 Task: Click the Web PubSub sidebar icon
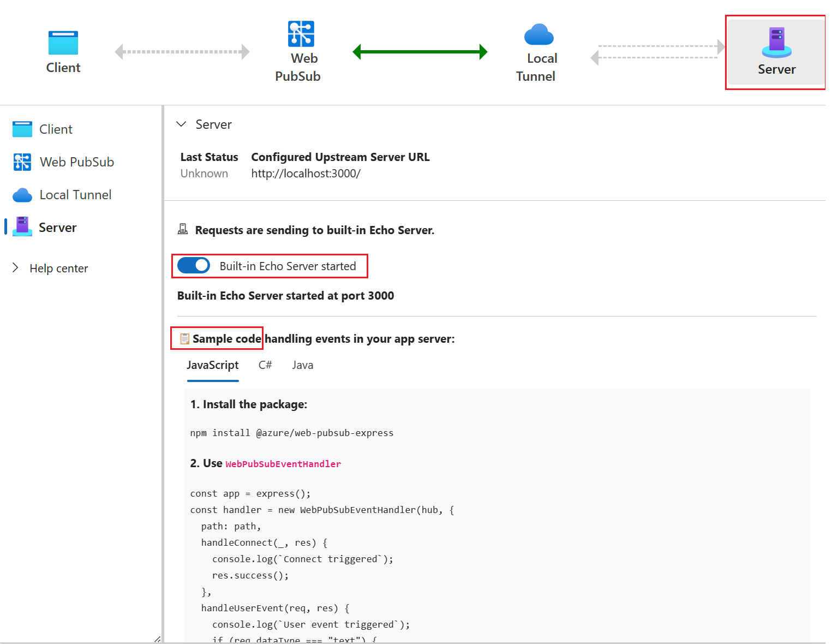coord(22,162)
